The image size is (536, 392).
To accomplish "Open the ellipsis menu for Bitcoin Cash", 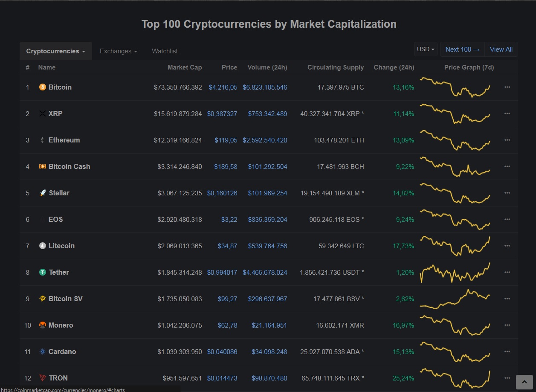I will (507, 166).
